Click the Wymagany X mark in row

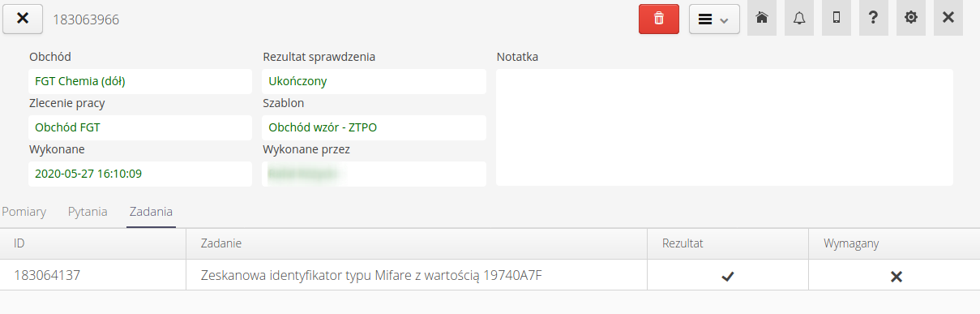pyautogui.click(x=896, y=277)
